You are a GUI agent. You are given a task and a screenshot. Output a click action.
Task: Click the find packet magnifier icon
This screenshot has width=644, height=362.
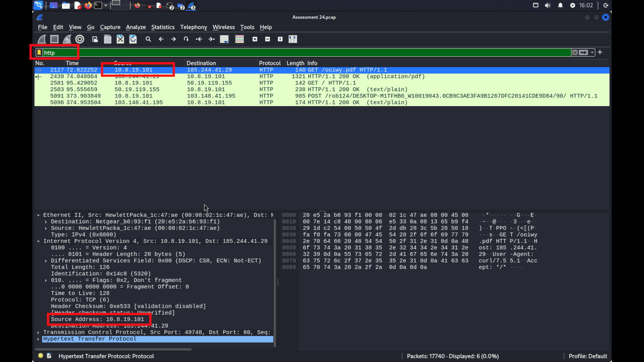(148, 39)
